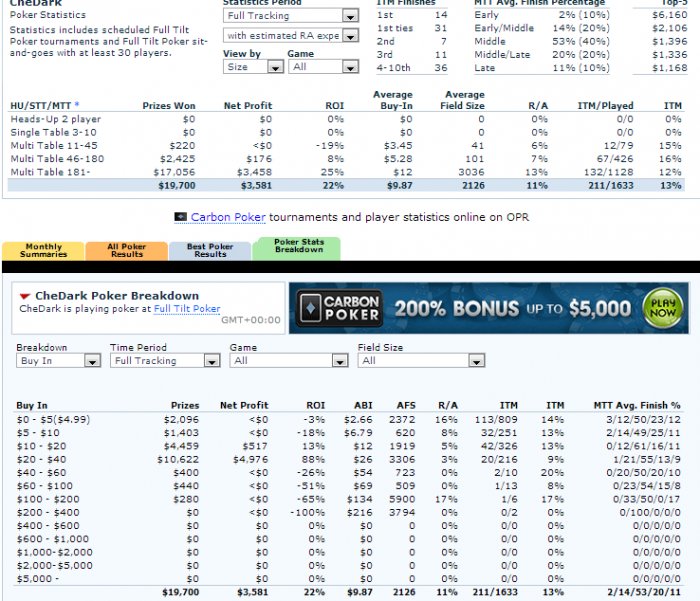Open the Statistics Period 'Full Tracking' dropdown
The image size is (700, 601).
[291, 16]
